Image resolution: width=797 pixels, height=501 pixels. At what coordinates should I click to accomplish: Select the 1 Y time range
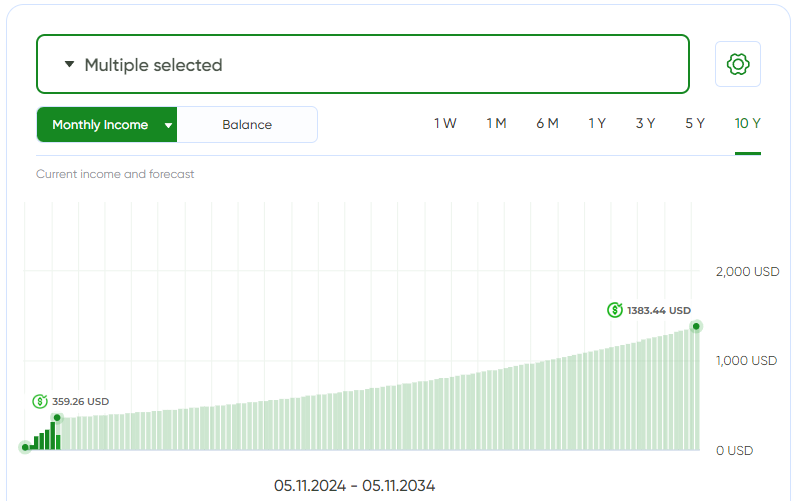(597, 123)
